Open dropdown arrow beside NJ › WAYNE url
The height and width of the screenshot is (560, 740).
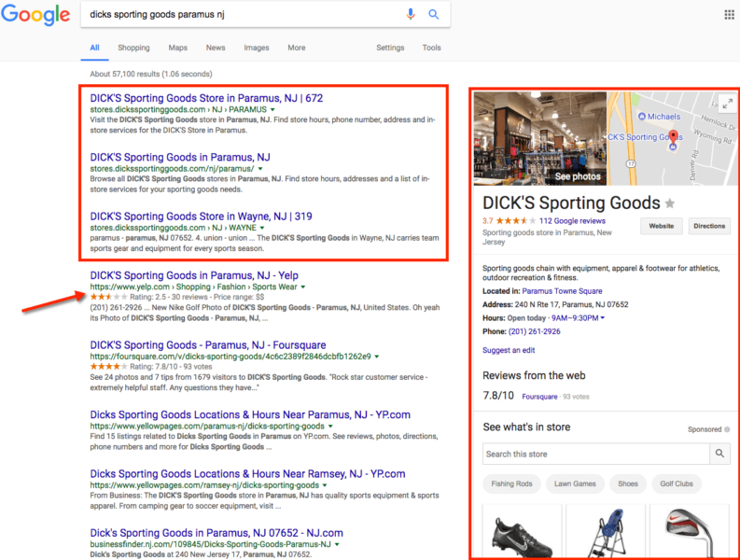pos(262,228)
